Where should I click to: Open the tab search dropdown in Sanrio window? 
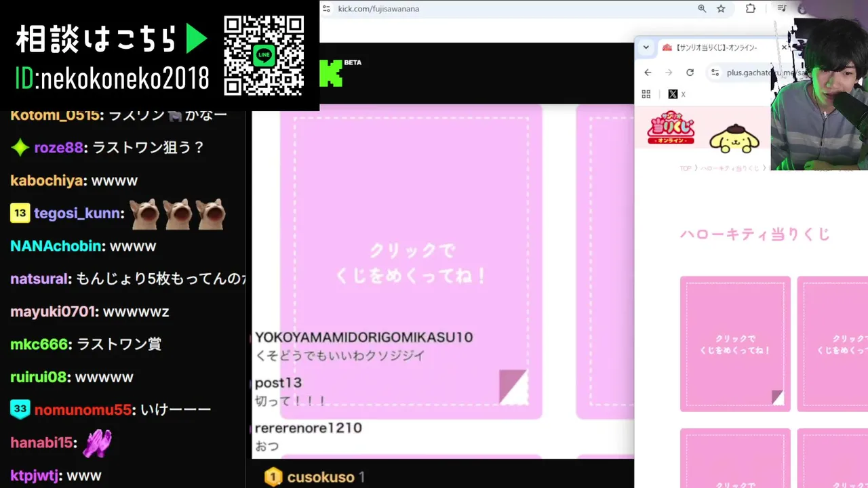[x=646, y=47]
